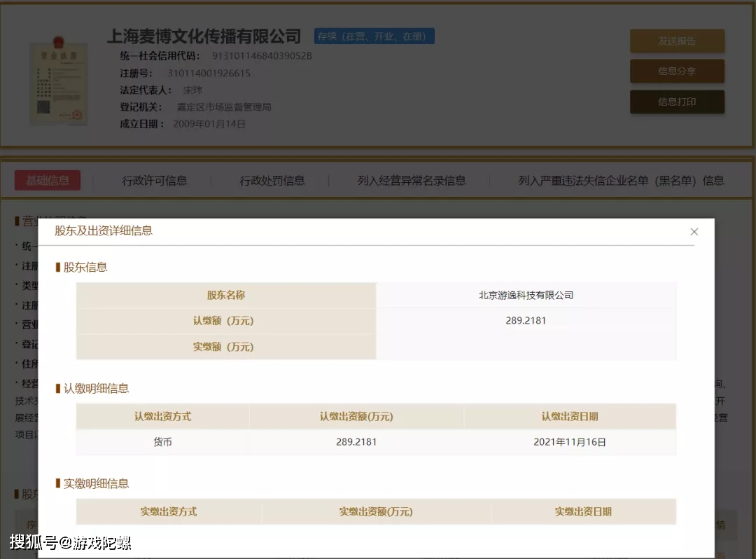Image resolution: width=756 pixels, height=559 pixels.
Task: Click the 认缴出资额 value 289.2181 in the details table
Action: tap(356, 442)
